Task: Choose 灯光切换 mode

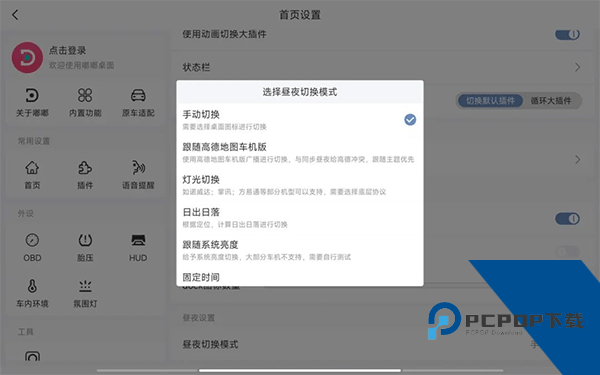Action: [x=300, y=185]
